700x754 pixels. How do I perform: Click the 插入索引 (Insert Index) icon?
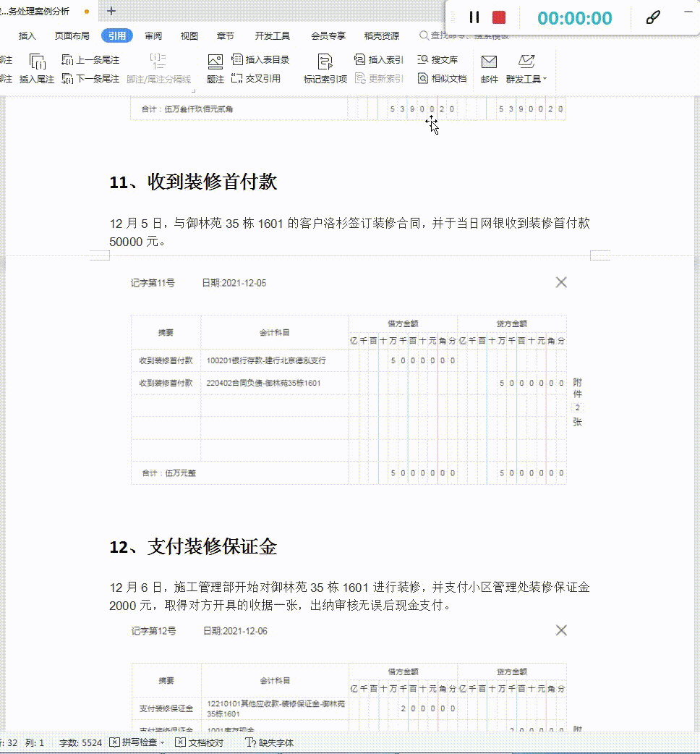click(359, 59)
